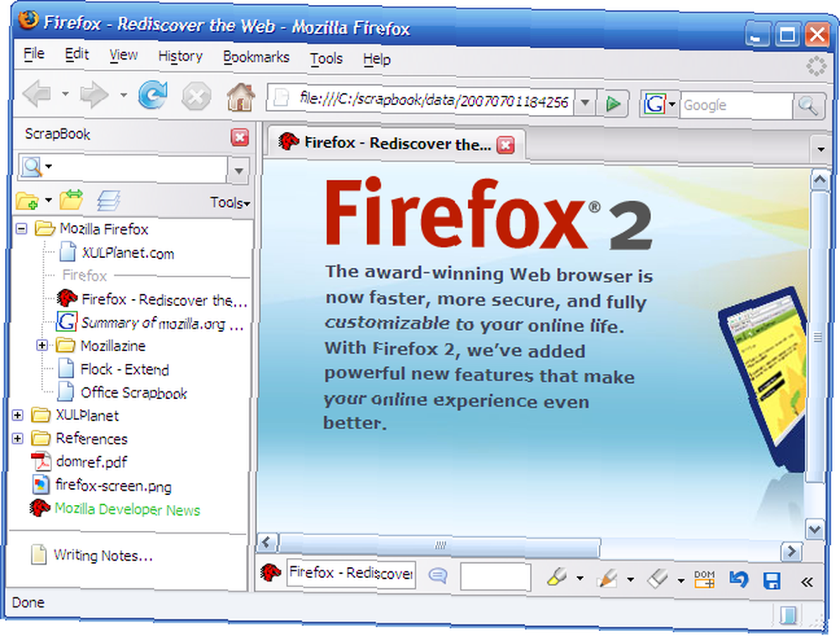Image resolution: width=840 pixels, height=636 pixels.
Task: Open firefox-screen.png item
Action: point(113,486)
